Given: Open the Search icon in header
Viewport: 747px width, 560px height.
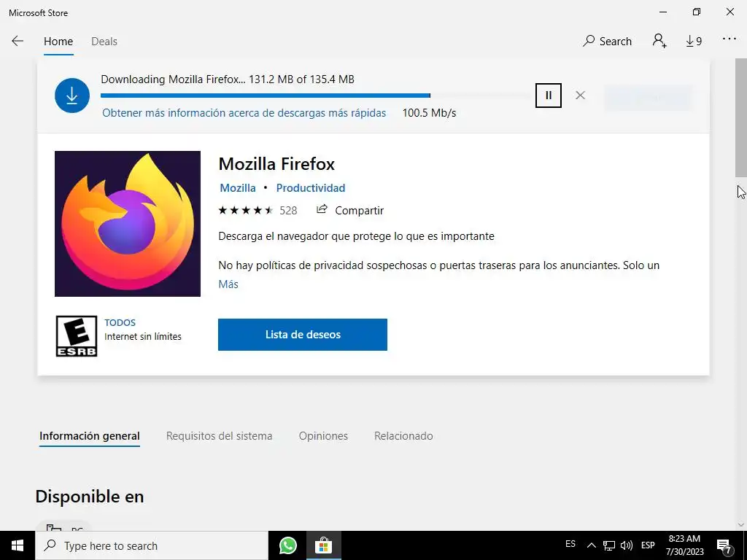Looking at the screenshot, I should pyautogui.click(x=607, y=41).
